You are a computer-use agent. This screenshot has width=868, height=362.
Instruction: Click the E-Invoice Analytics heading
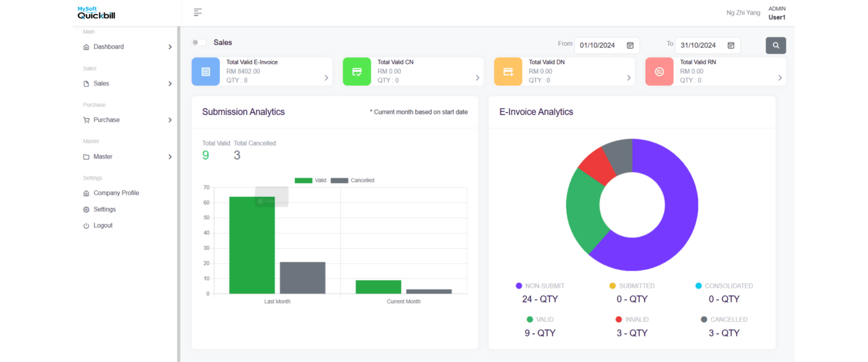(x=536, y=112)
